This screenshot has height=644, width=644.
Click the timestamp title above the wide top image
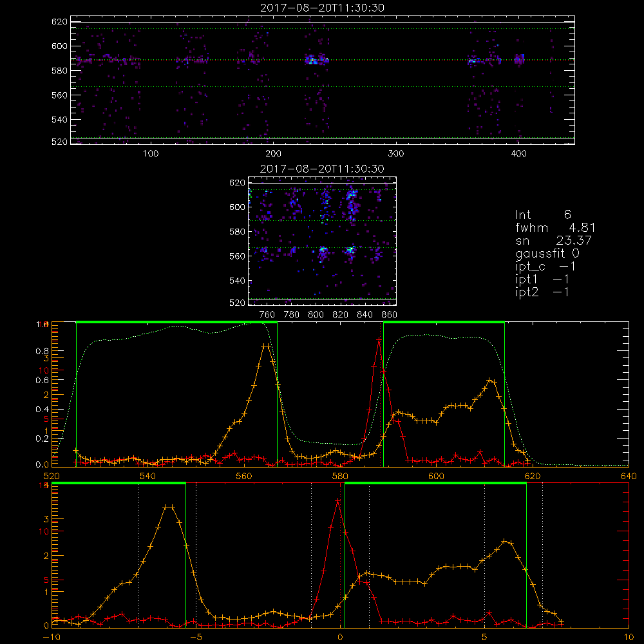click(323, 8)
